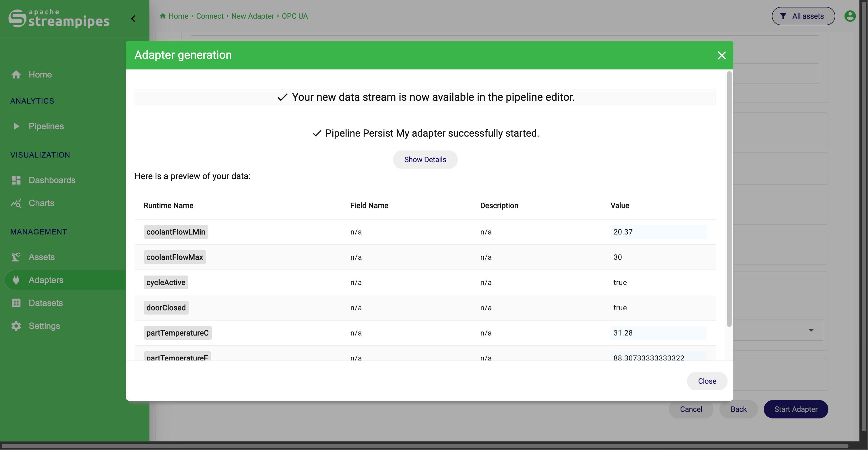
Task: Click the Dashboards grid icon
Action: click(x=16, y=180)
